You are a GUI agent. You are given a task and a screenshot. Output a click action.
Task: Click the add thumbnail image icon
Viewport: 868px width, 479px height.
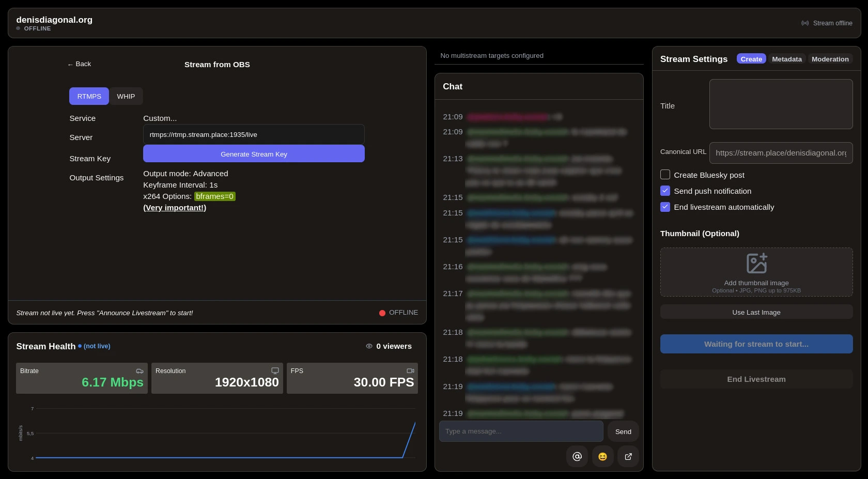pos(756,264)
